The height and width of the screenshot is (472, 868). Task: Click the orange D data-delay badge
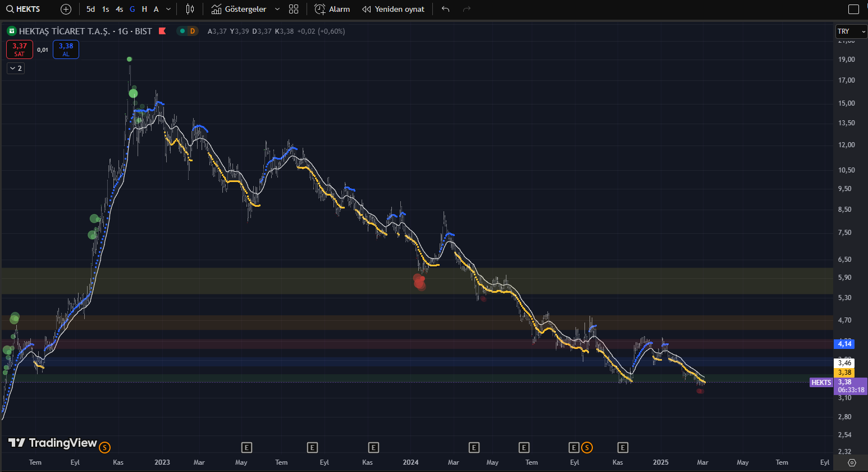click(x=193, y=31)
